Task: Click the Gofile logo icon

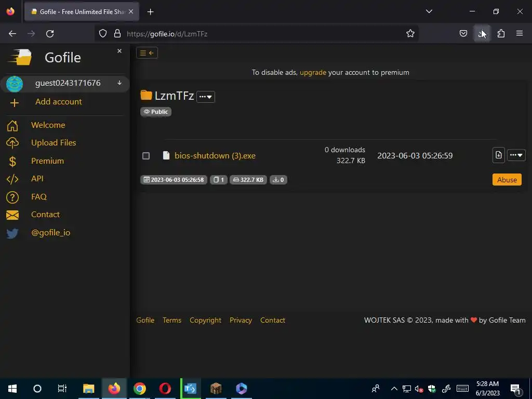Action: [x=20, y=57]
